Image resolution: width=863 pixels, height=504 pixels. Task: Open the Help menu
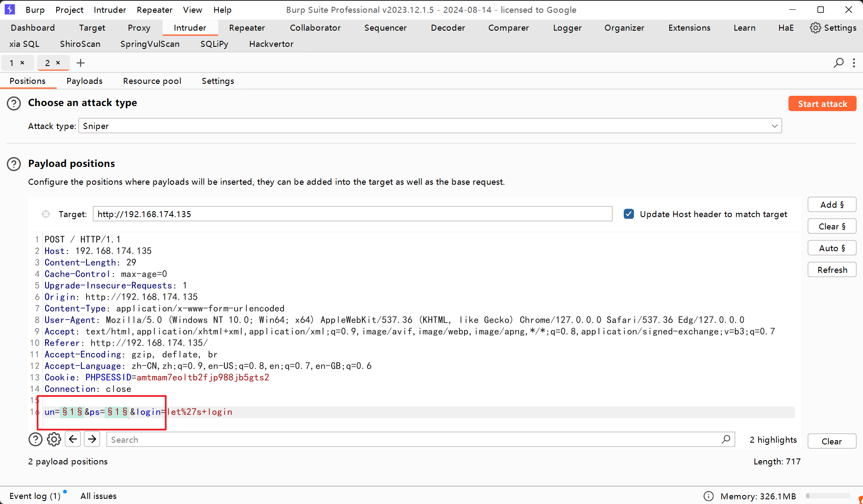(222, 10)
